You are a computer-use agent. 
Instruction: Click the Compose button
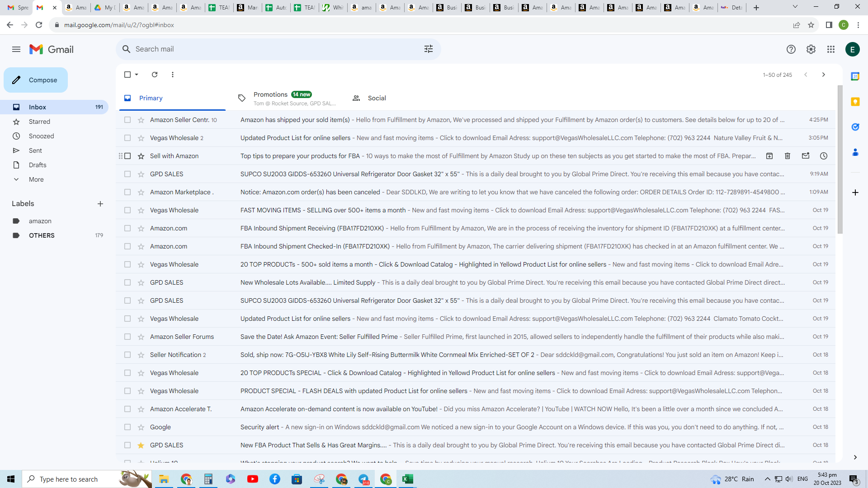(36, 80)
